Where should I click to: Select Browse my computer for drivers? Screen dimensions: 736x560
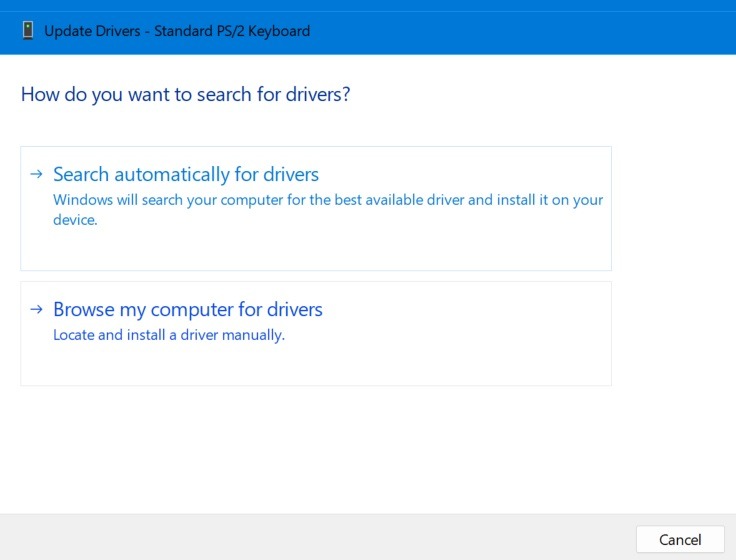tap(315, 334)
